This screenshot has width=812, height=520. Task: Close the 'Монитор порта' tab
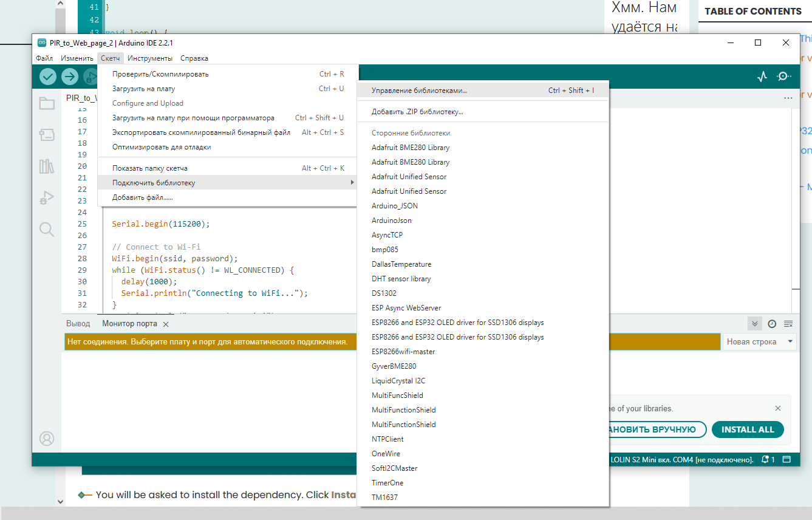(x=166, y=324)
